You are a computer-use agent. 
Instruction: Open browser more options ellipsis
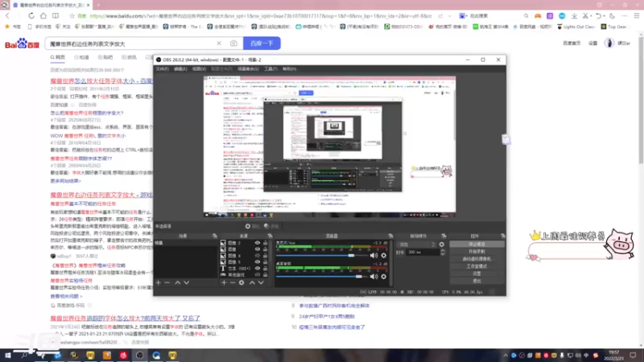coord(625,16)
